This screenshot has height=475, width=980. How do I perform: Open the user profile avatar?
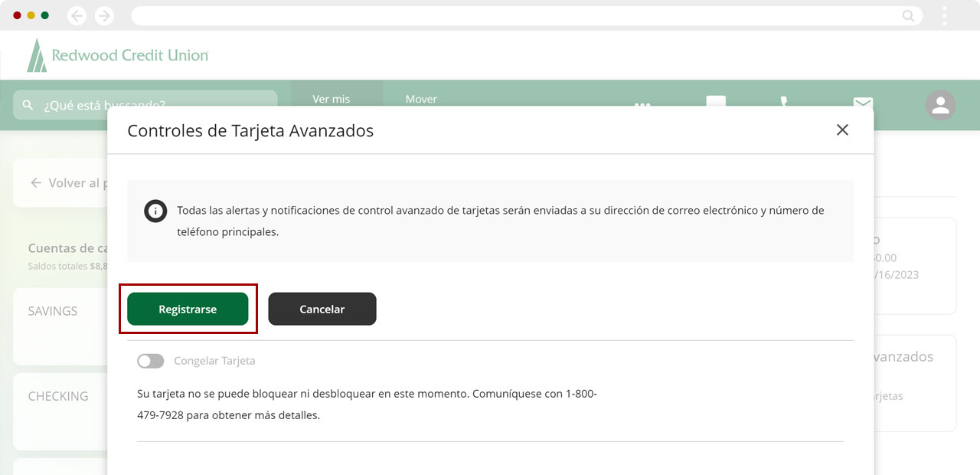coord(940,105)
